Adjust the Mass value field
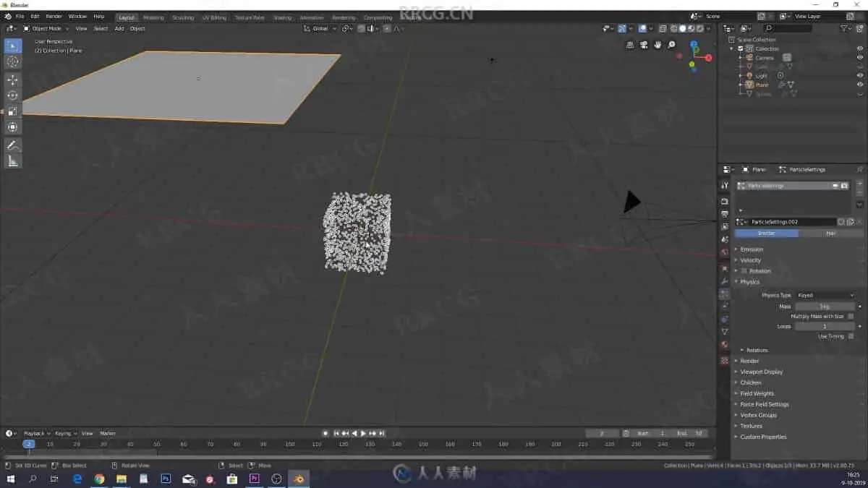 click(x=825, y=307)
